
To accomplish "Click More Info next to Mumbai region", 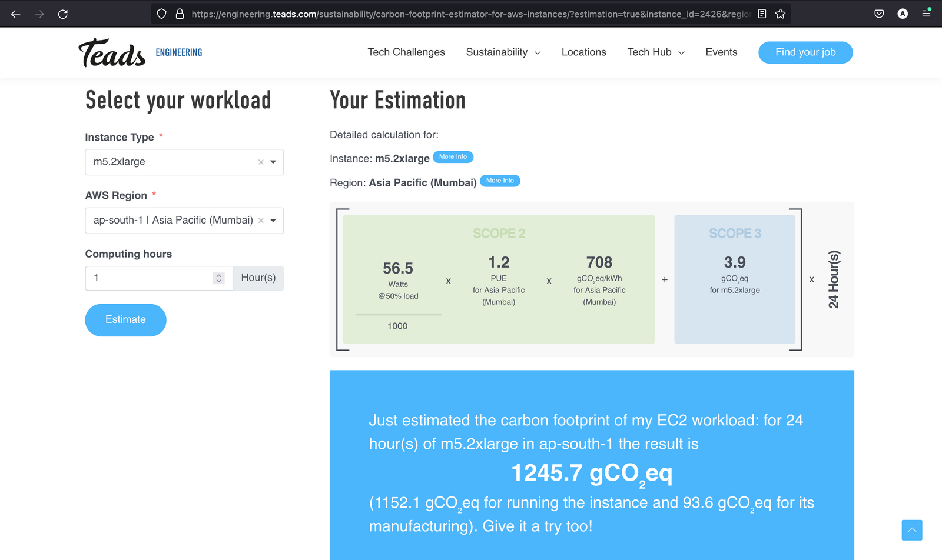I will coord(500,181).
